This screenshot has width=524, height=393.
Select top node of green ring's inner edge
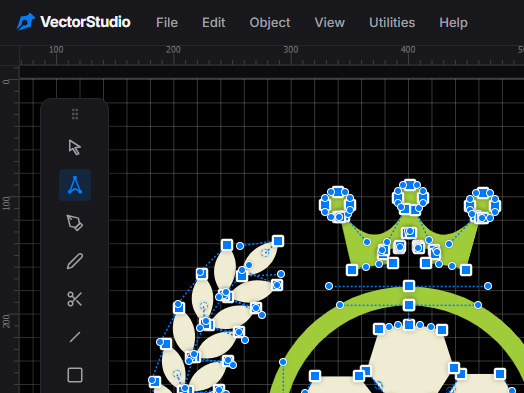409,305
